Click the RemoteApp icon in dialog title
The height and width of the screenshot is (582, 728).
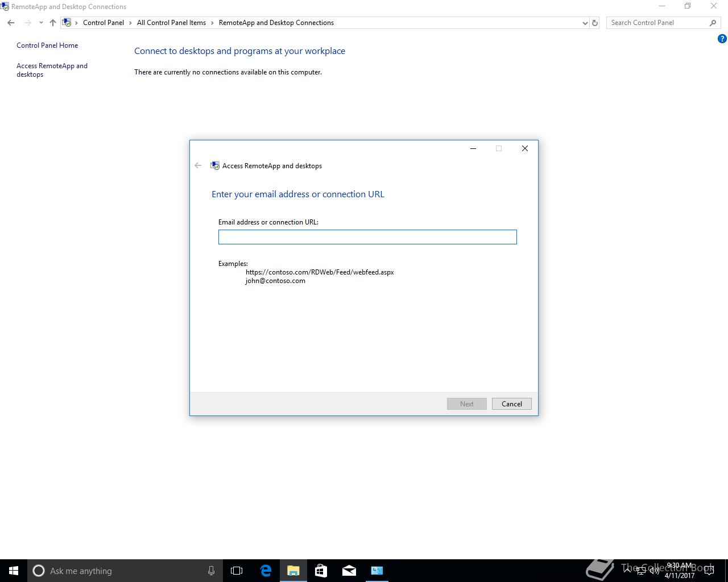click(215, 165)
